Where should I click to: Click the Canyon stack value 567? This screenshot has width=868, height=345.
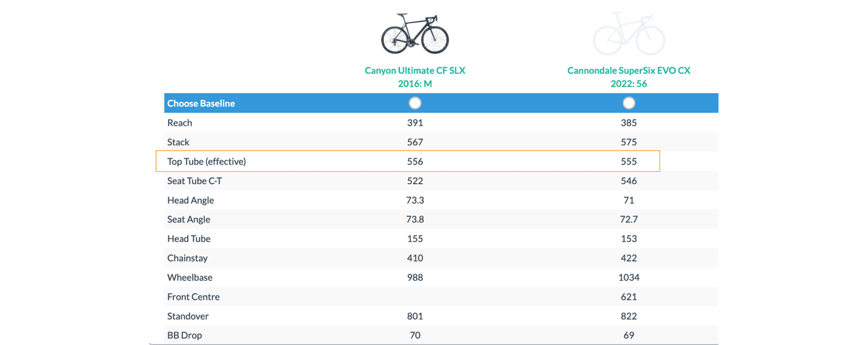(x=415, y=142)
